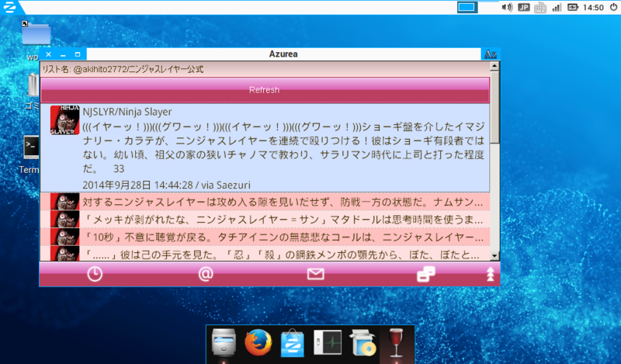The image size is (621, 364).
Task: Click the avatar of the 「メッキが剥がれたな tweet
Action: pos(64,219)
